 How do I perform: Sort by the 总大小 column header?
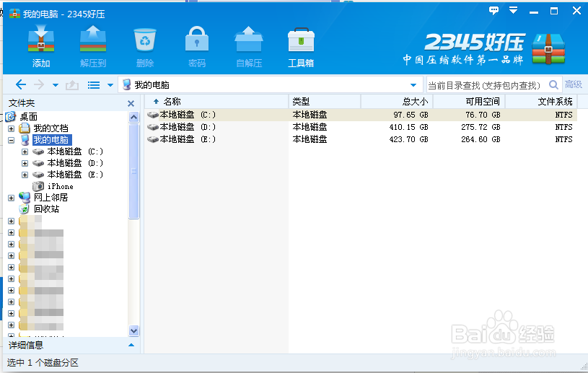pos(397,102)
